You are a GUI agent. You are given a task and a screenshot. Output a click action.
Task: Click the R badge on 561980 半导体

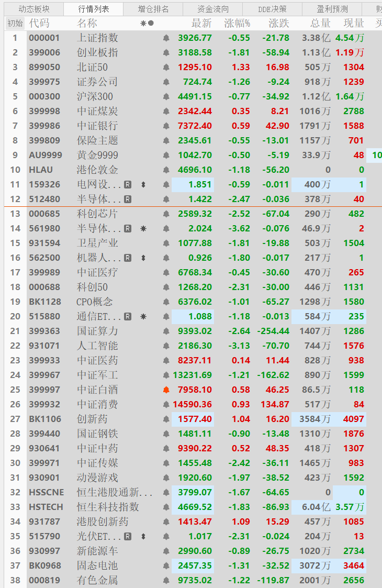(x=128, y=228)
